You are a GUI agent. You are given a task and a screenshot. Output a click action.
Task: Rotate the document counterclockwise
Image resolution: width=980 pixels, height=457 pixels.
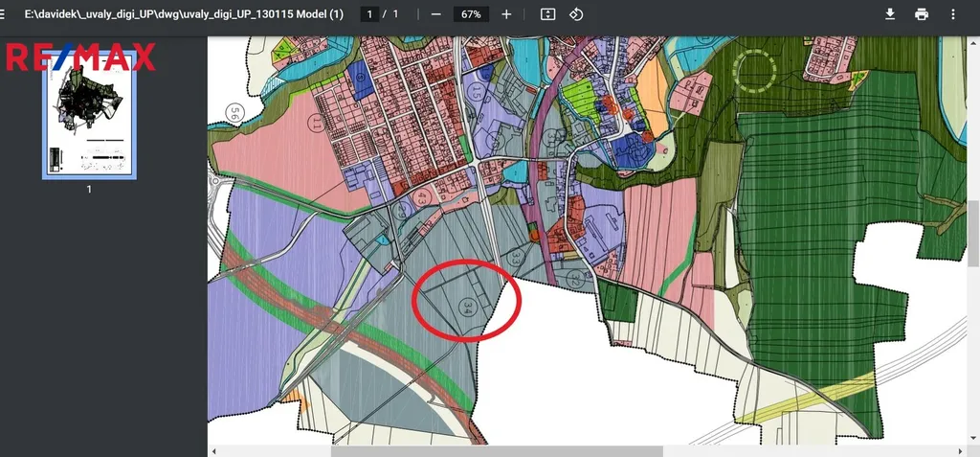pyautogui.click(x=576, y=14)
